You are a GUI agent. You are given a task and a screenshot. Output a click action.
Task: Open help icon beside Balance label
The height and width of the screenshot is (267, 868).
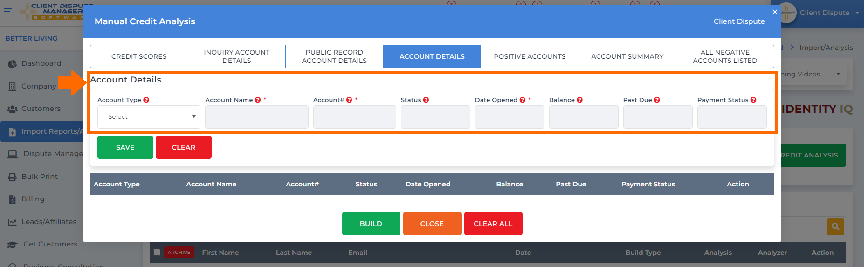tap(580, 100)
